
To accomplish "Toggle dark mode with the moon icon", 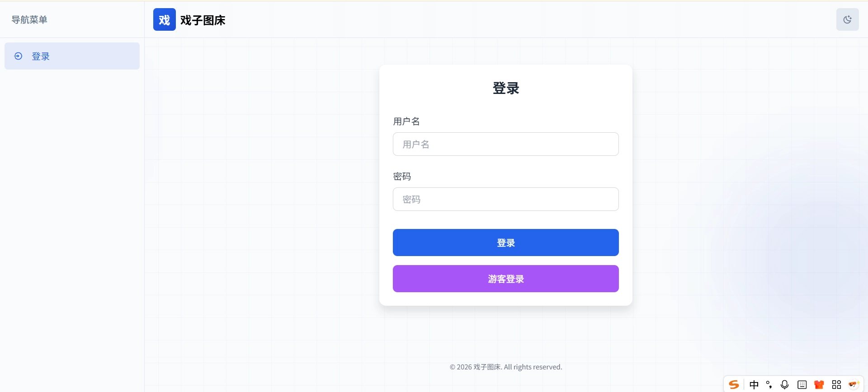I will click(848, 19).
